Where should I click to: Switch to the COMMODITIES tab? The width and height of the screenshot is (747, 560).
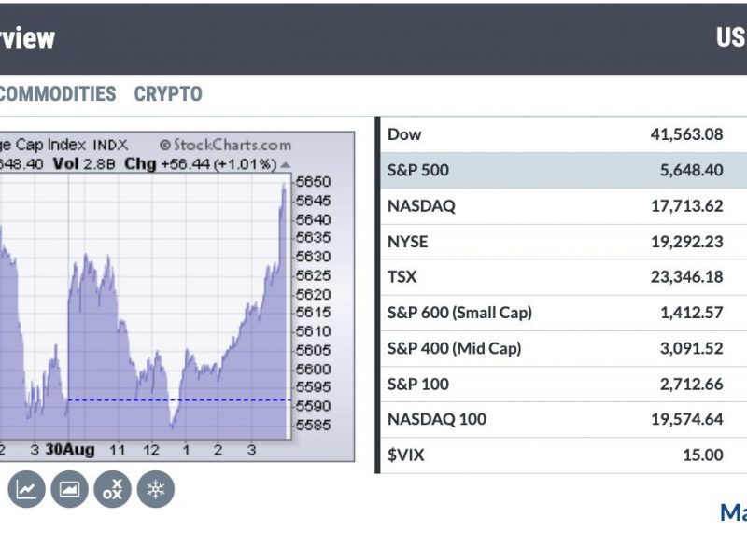tap(57, 94)
